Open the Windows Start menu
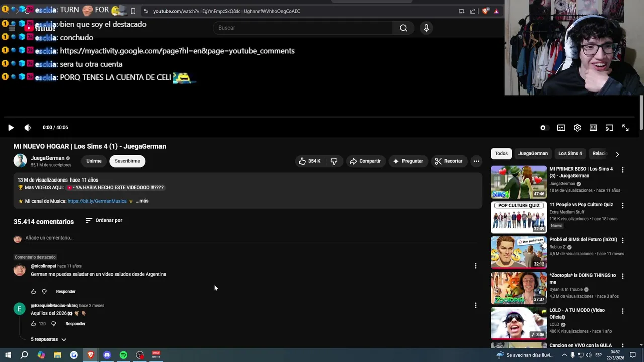Screen dimensions: 644x362 8,355
